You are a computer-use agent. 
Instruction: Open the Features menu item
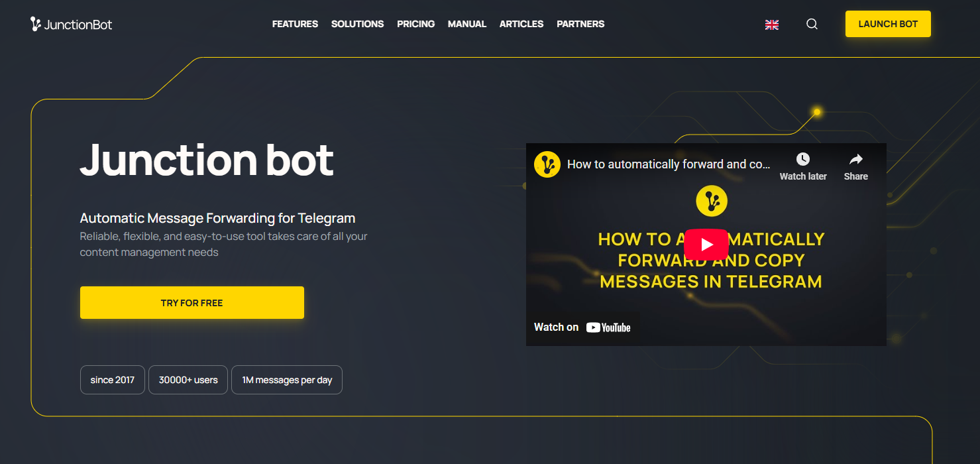pos(295,24)
